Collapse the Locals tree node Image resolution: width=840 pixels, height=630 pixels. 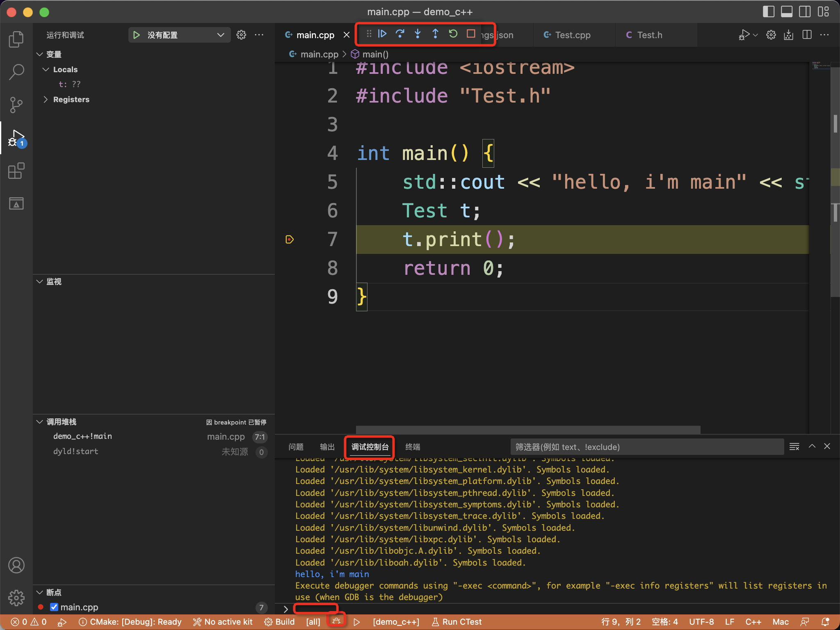point(46,69)
